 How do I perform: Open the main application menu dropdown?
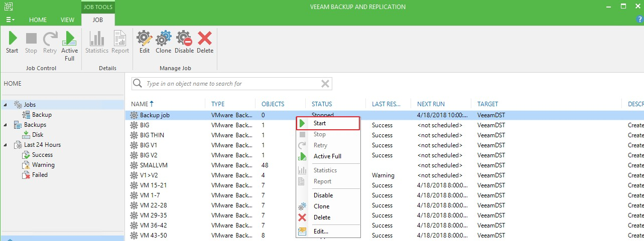10,20
